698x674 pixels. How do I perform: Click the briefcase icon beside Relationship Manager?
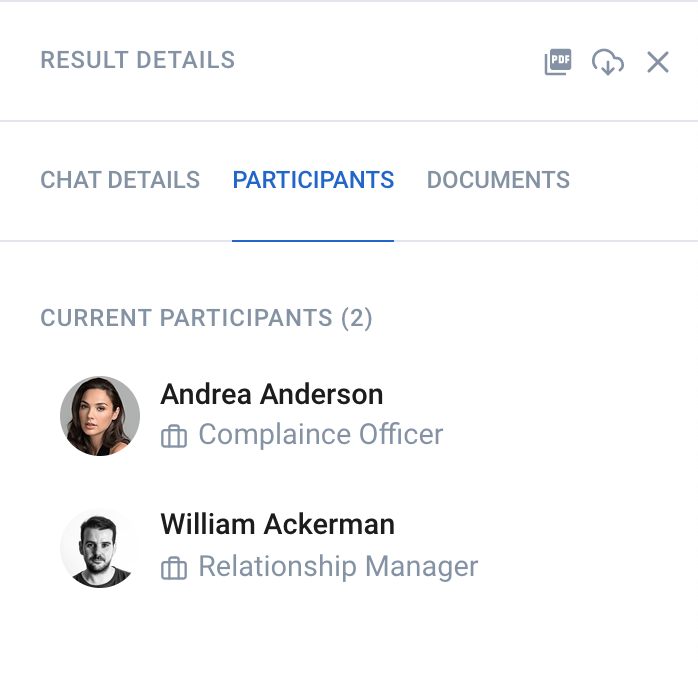pos(174,568)
